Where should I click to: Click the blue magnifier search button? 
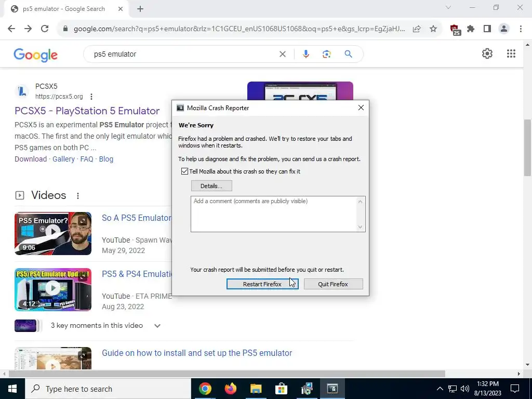(348, 54)
